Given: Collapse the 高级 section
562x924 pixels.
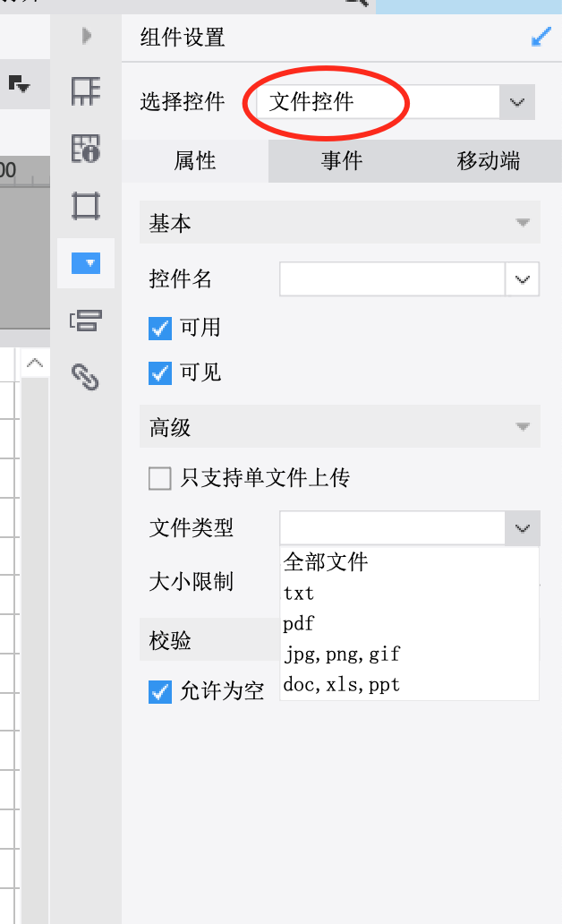Looking at the screenshot, I should (x=339, y=427).
